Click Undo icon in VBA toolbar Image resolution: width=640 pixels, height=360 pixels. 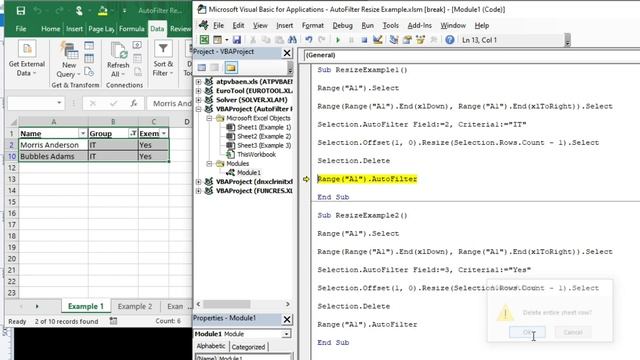pos(309,40)
